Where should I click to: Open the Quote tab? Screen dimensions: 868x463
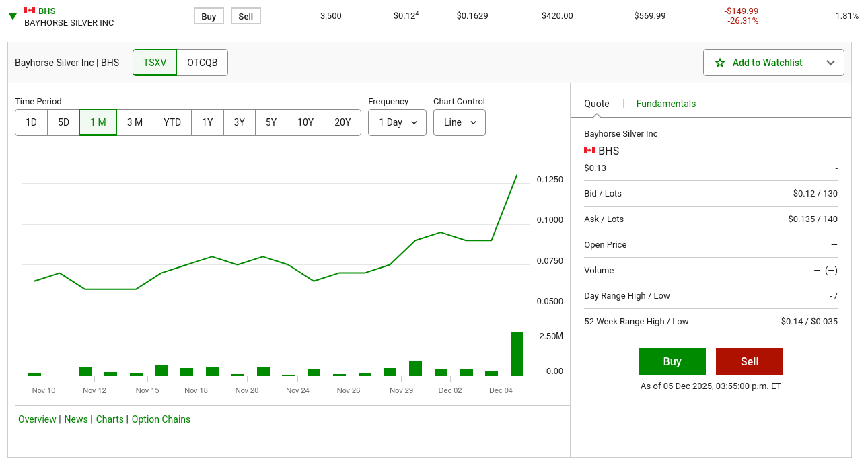(597, 104)
